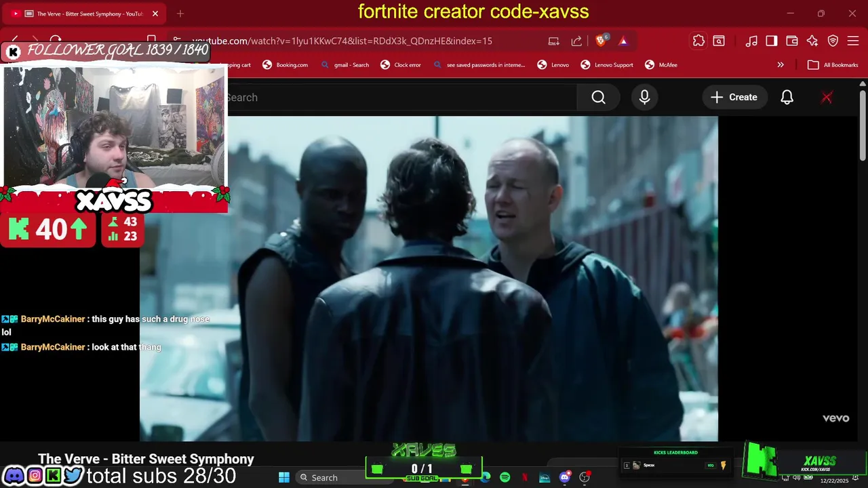Image resolution: width=868 pixels, height=488 pixels.
Task: Open the Brave Wallet icon
Action: [792, 41]
